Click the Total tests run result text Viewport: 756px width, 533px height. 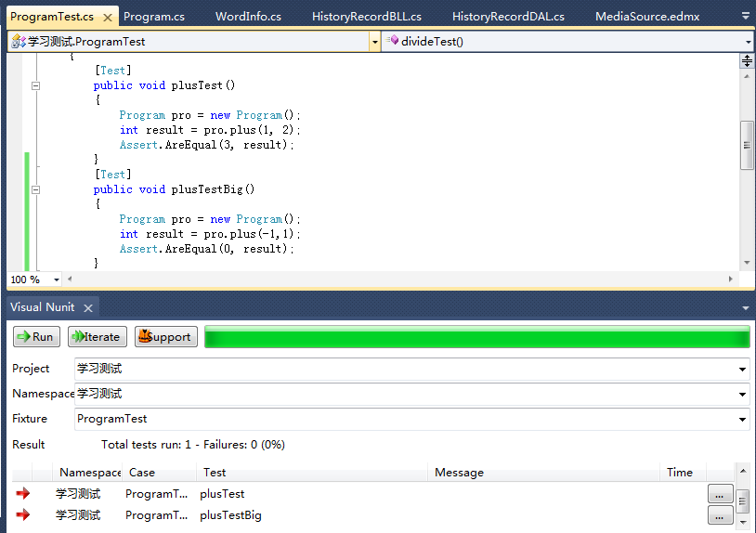tap(193, 445)
